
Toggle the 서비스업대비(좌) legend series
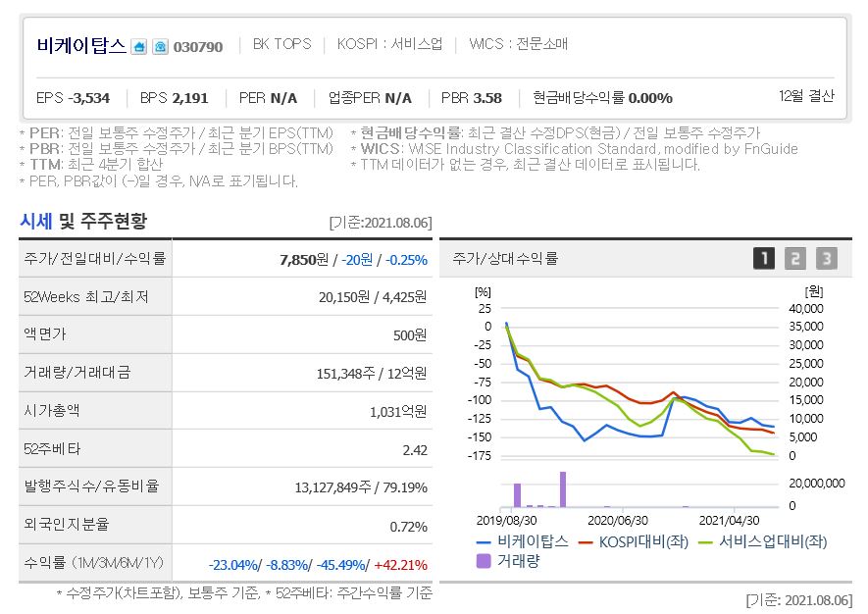coord(763,541)
